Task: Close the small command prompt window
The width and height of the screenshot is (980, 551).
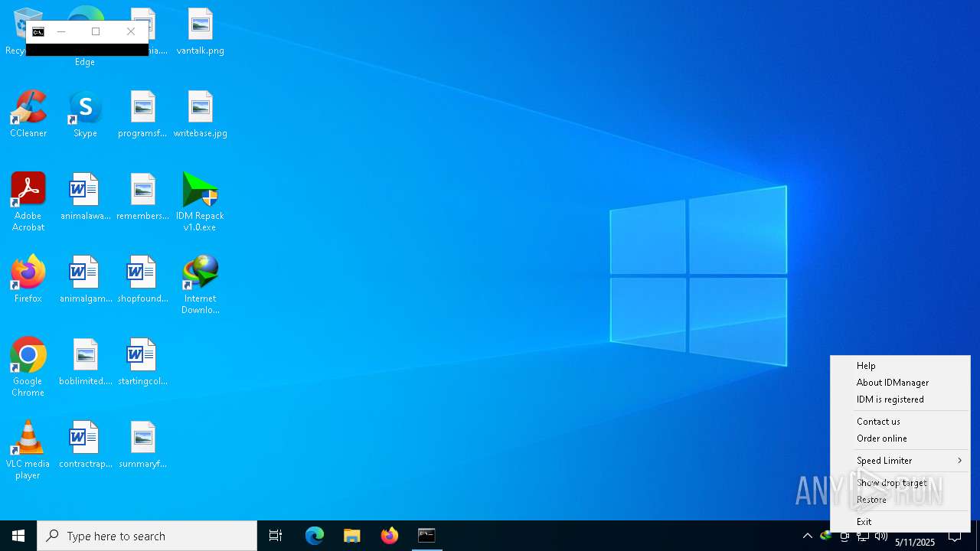Action: (x=131, y=31)
